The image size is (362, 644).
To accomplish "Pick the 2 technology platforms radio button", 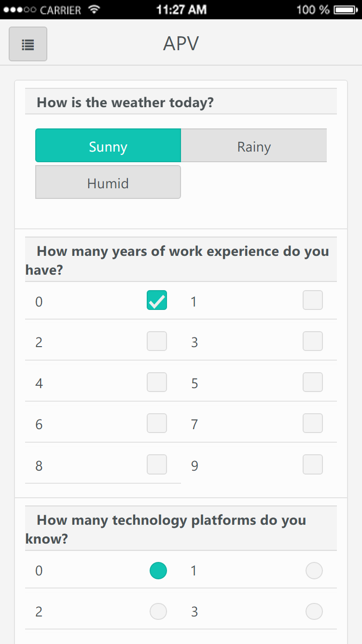I will (x=158, y=612).
